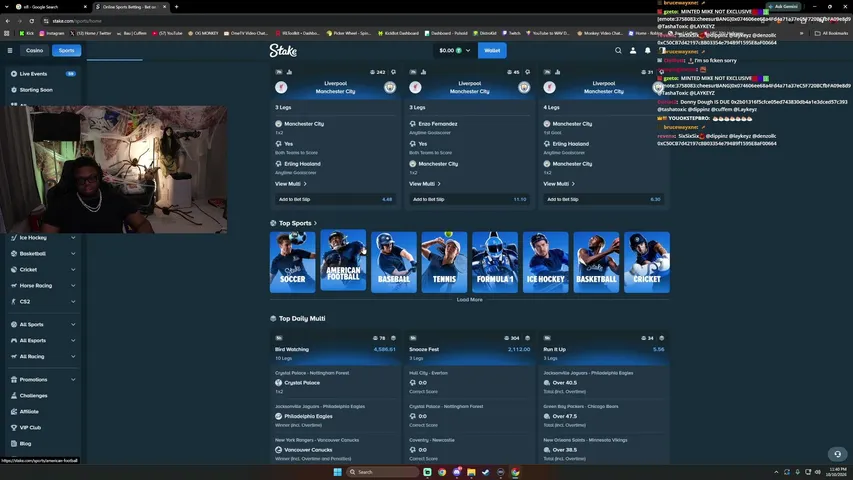View Multi on the first Liverpool card
The image size is (853, 480).
291,184
